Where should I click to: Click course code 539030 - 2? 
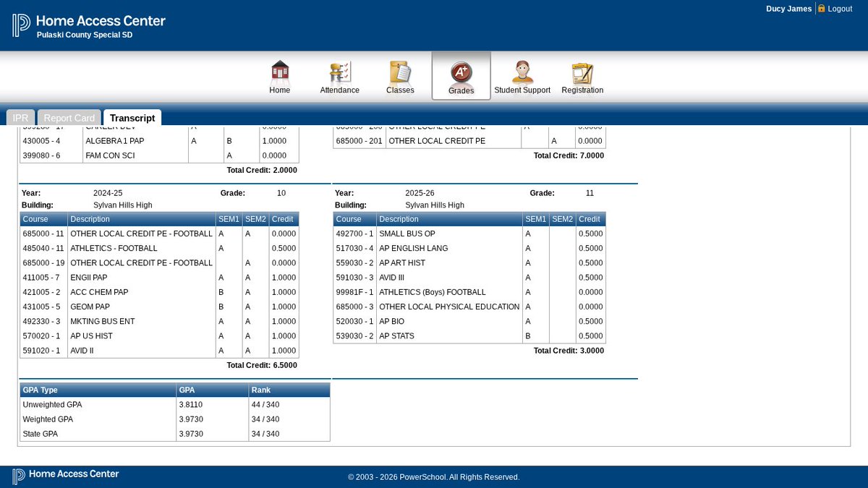coord(355,336)
